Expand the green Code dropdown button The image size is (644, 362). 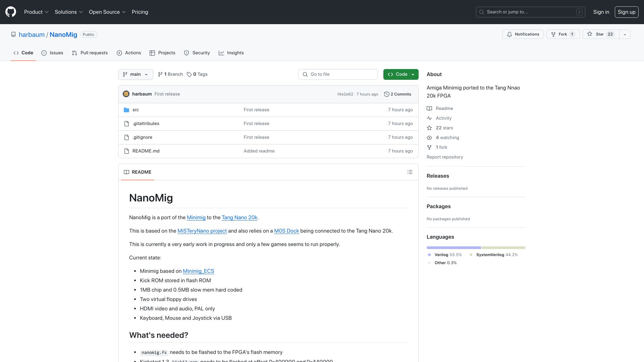pyautogui.click(x=401, y=74)
